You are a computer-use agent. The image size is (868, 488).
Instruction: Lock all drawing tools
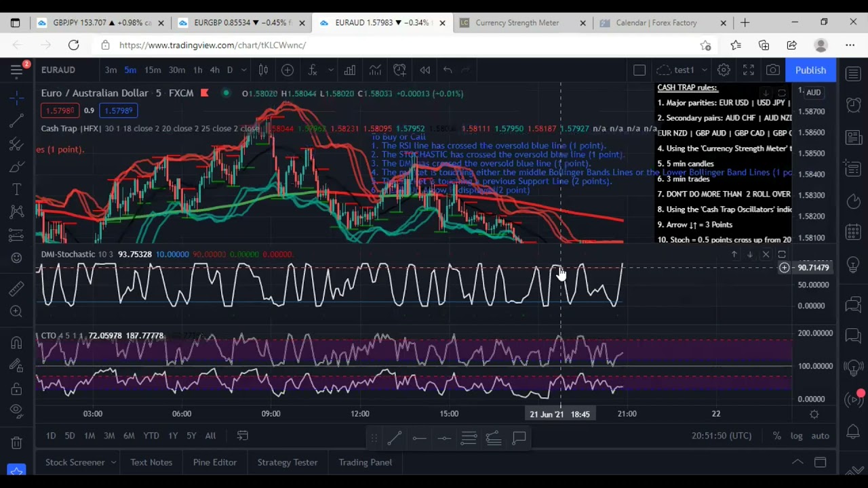click(x=17, y=389)
